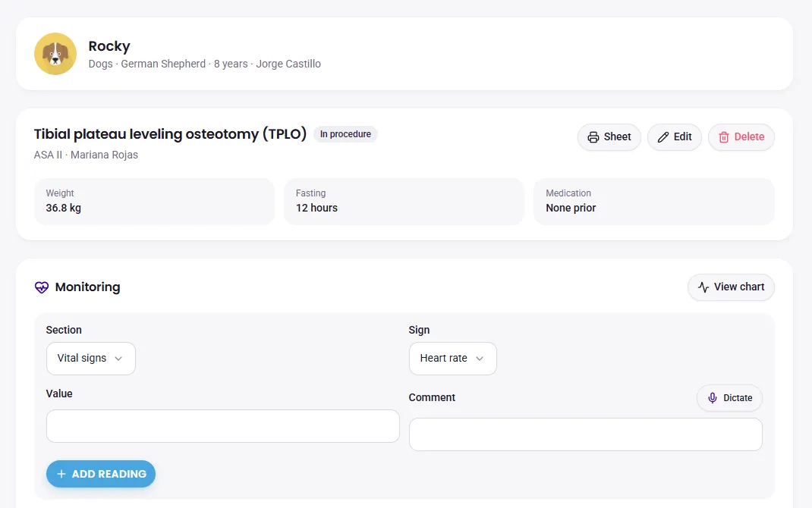This screenshot has height=508, width=812.
Task: Edit the TPLO procedure record
Action: [674, 137]
